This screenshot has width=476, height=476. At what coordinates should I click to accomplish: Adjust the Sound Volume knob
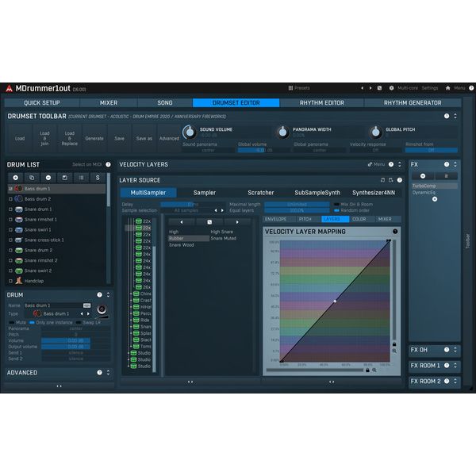coord(190,132)
